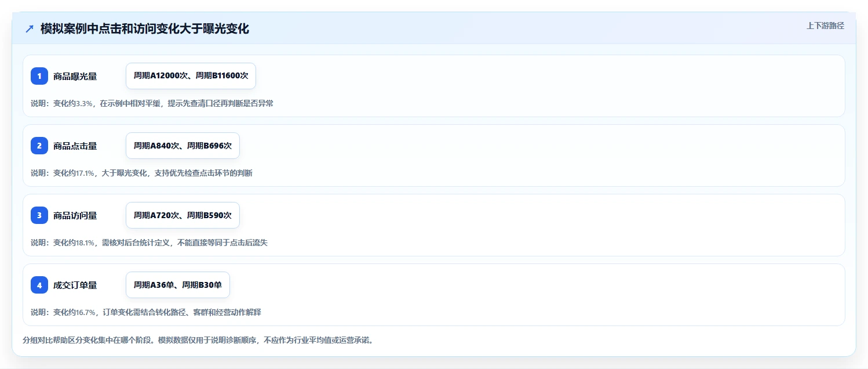
Task: Select the 成交订单量 label
Action: tap(75, 285)
